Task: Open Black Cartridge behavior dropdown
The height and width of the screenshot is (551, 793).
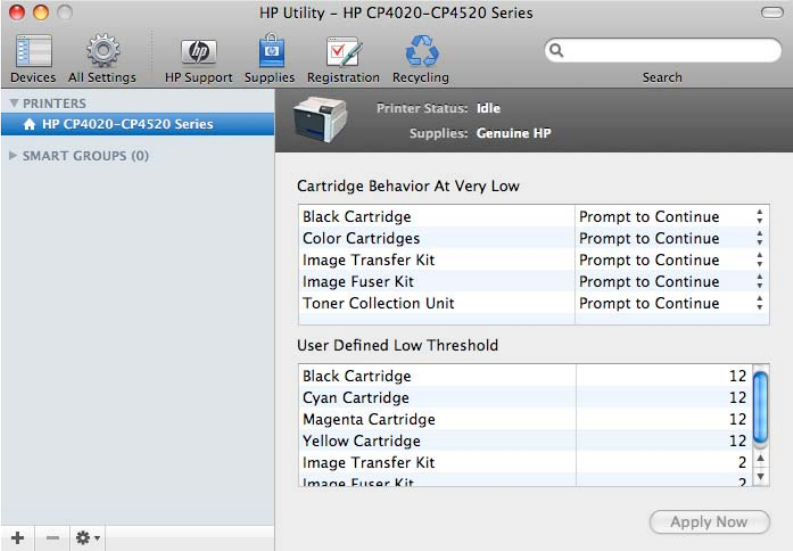Action: [670, 217]
